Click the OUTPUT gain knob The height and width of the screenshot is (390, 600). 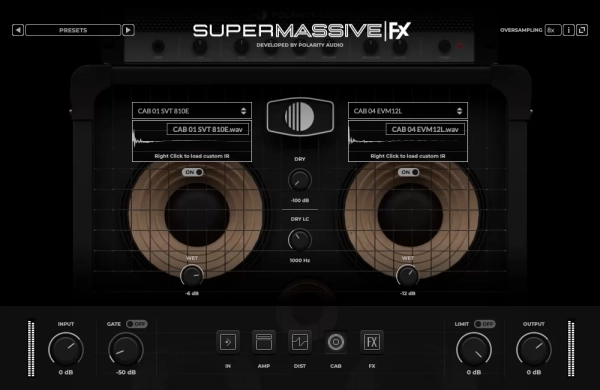(533, 349)
